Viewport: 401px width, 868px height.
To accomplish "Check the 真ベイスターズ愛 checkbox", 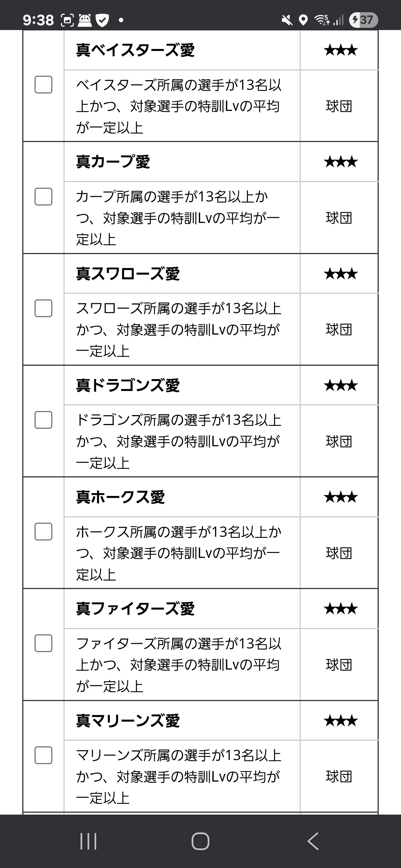I will click(x=43, y=85).
